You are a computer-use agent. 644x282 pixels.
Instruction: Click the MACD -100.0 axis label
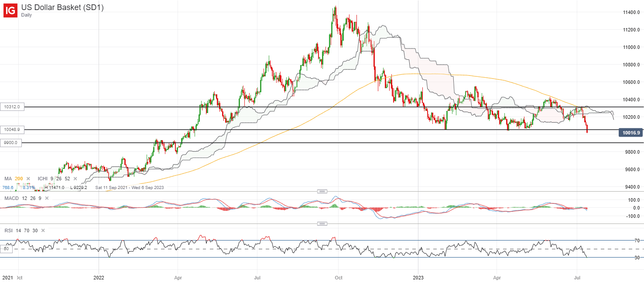pos(633,217)
